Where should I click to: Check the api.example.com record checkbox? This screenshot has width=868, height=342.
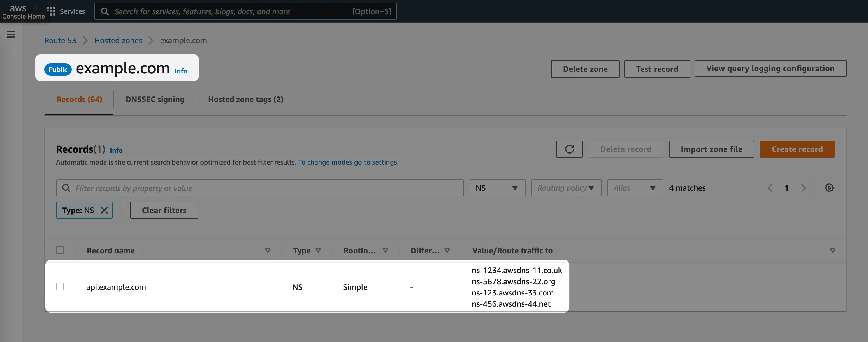(60, 287)
